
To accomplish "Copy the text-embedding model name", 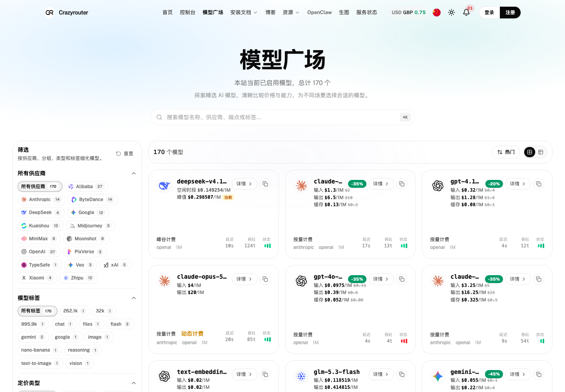I will [x=265, y=374].
